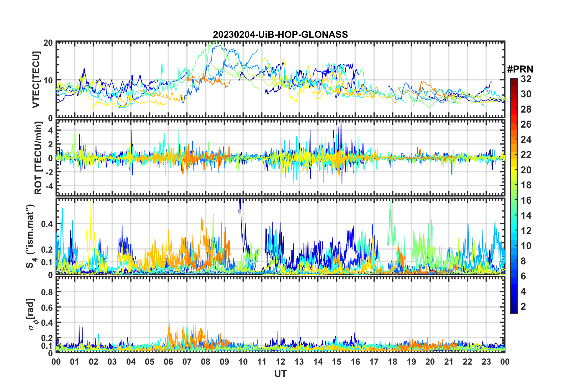The height and width of the screenshot is (392, 561).
Task: Click x-axis tick label 21
Action: (x=449, y=362)
